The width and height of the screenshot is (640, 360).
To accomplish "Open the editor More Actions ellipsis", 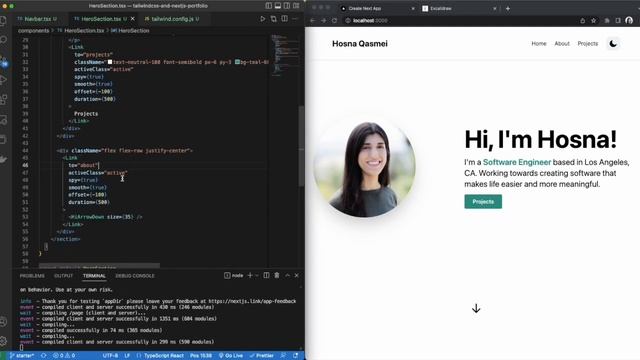I will (295, 19).
